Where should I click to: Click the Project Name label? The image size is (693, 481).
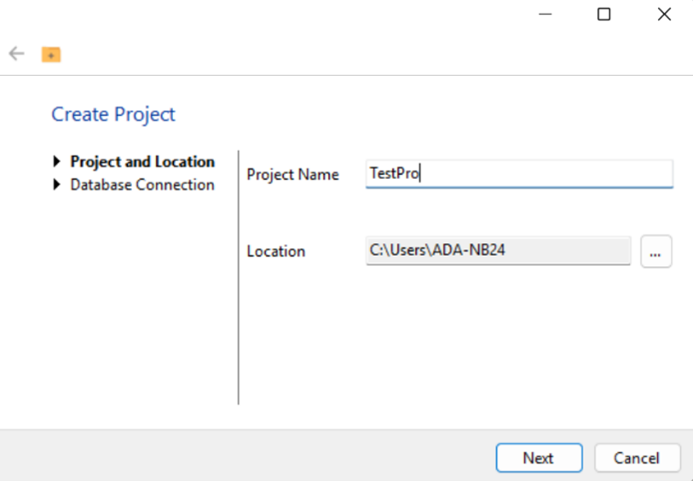click(293, 175)
